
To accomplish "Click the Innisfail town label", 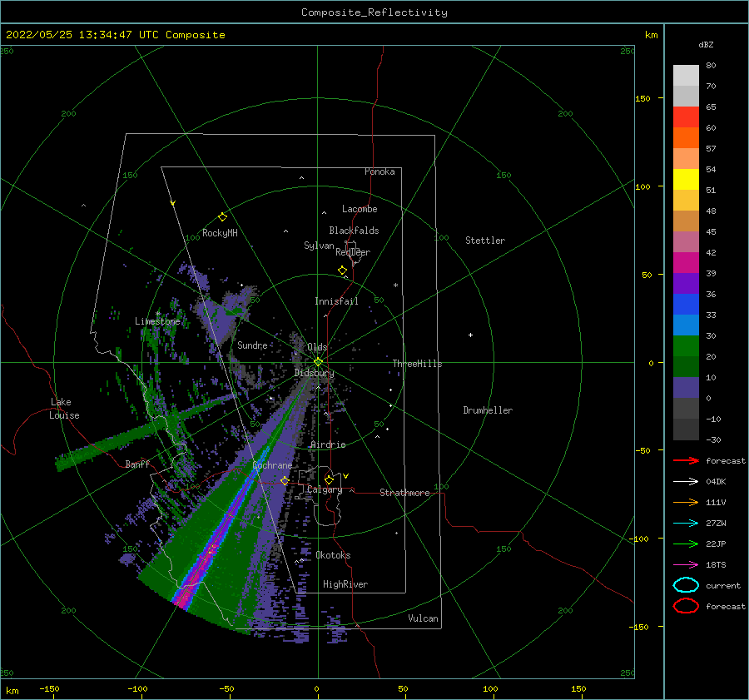I will [x=336, y=301].
